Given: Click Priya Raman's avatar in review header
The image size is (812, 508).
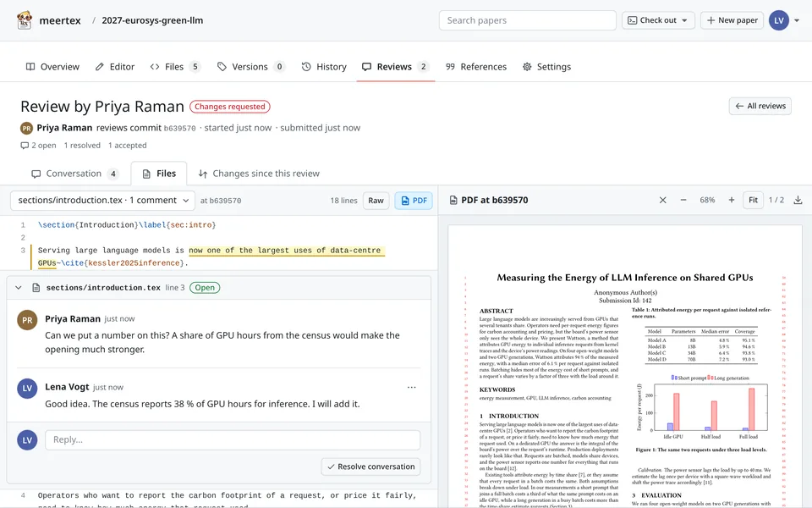Looking at the screenshot, I should (26, 128).
